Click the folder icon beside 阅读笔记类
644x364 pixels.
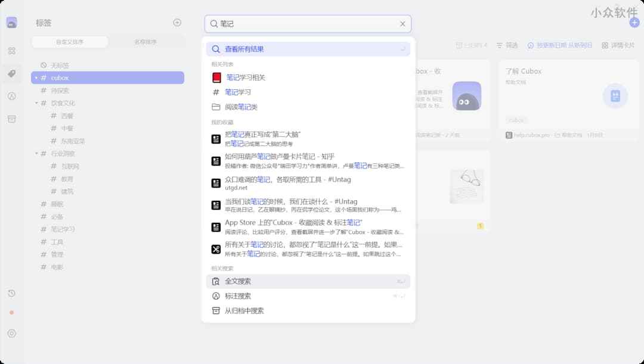pyautogui.click(x=216, y=107)
